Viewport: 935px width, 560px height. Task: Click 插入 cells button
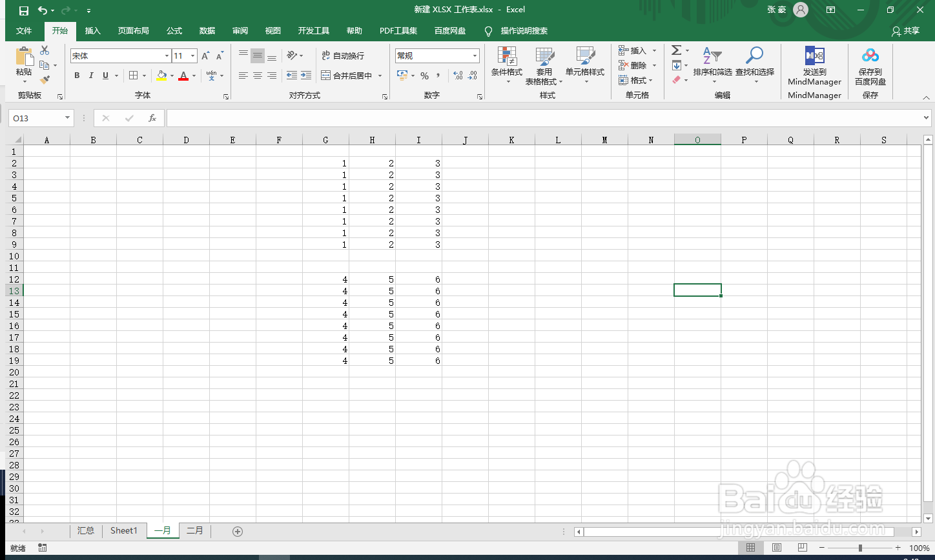pos(633,50)
